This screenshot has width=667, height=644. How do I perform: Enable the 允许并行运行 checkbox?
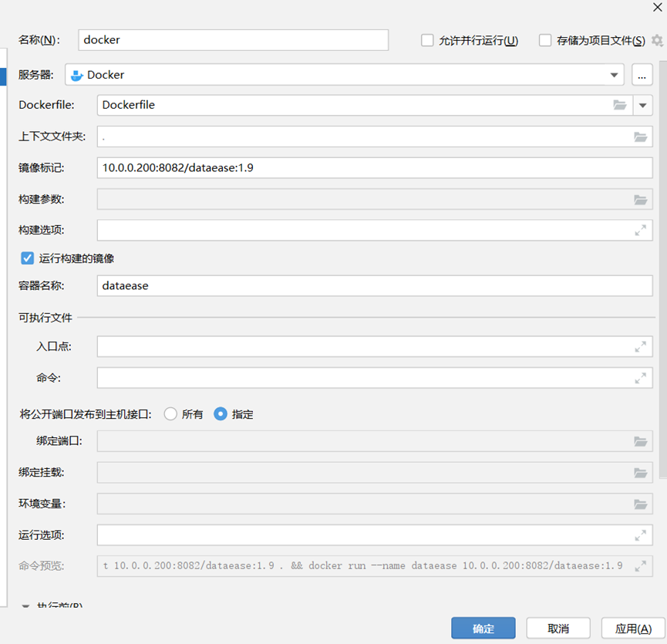click(427, 40)
